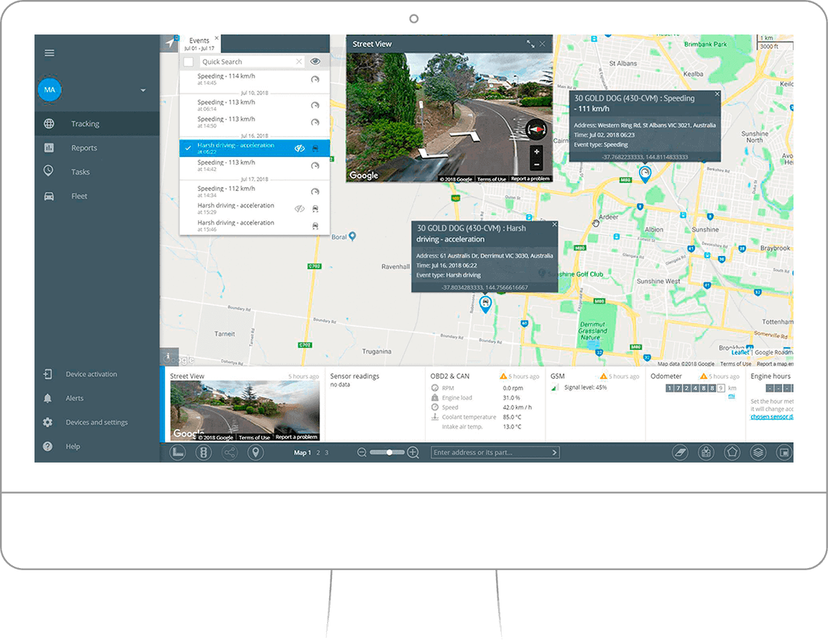Viewport: 828px width, 644px height.
Task: Click the share icon in bottom toolbar
Action: 229,453
